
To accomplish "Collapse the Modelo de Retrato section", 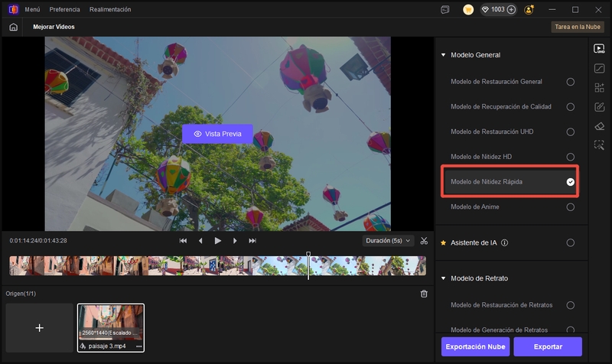I will 443,278.
